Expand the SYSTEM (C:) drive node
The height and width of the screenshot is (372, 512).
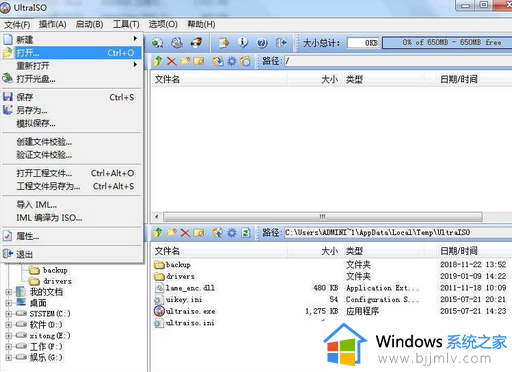[9, 314]
